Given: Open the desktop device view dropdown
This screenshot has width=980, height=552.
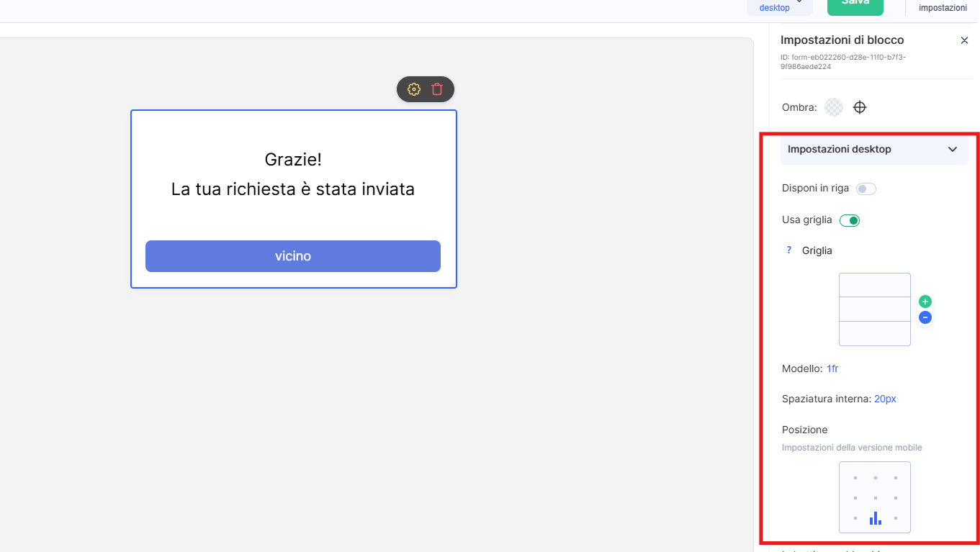Looking at the screenshot, I should click(x=781, y=6).
